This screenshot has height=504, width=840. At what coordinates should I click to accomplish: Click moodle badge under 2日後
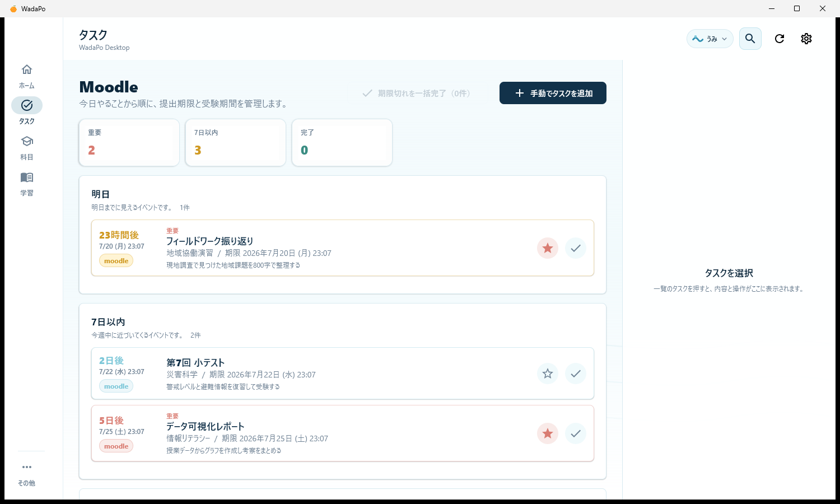pyautogui.click(x=116, y=386)
